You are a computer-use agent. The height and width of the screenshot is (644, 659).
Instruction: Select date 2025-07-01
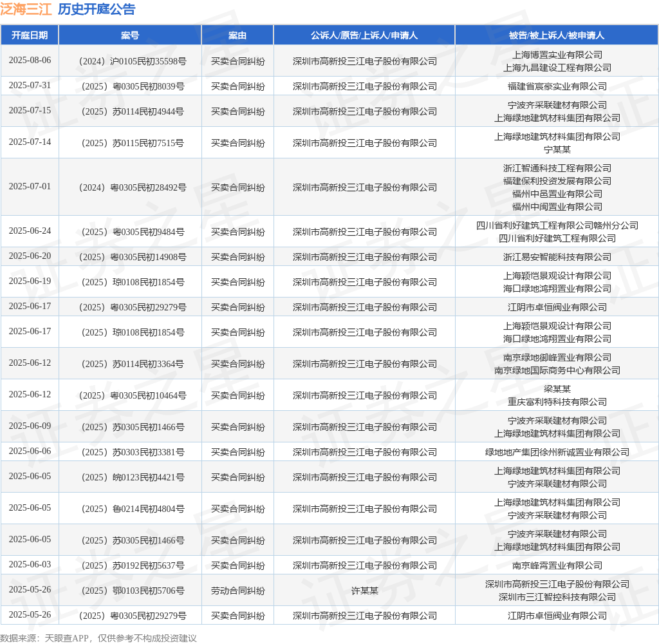[30, 186]
